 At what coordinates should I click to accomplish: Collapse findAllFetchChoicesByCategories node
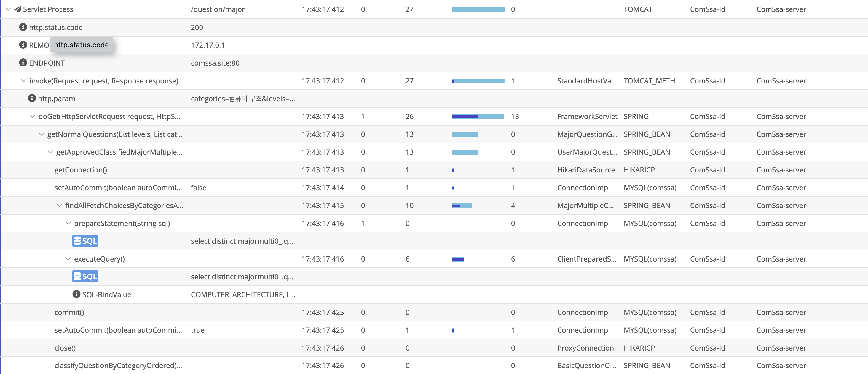(59, 205)
